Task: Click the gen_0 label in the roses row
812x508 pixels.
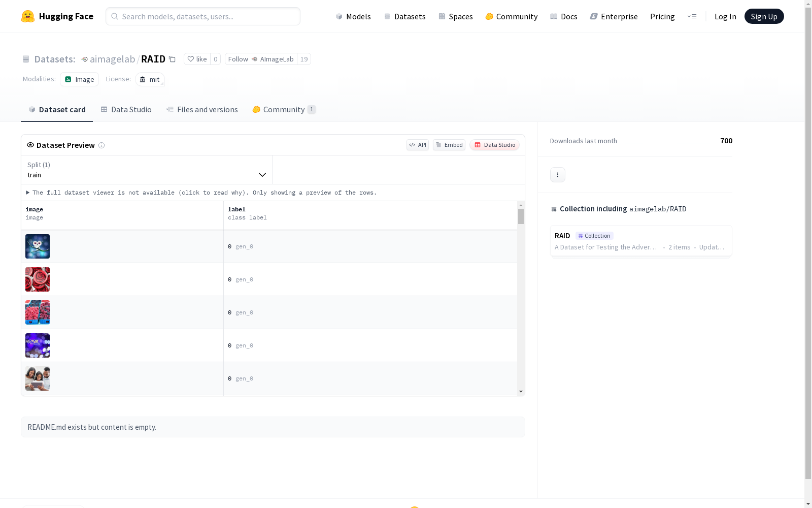Action: tap(244, 279)
